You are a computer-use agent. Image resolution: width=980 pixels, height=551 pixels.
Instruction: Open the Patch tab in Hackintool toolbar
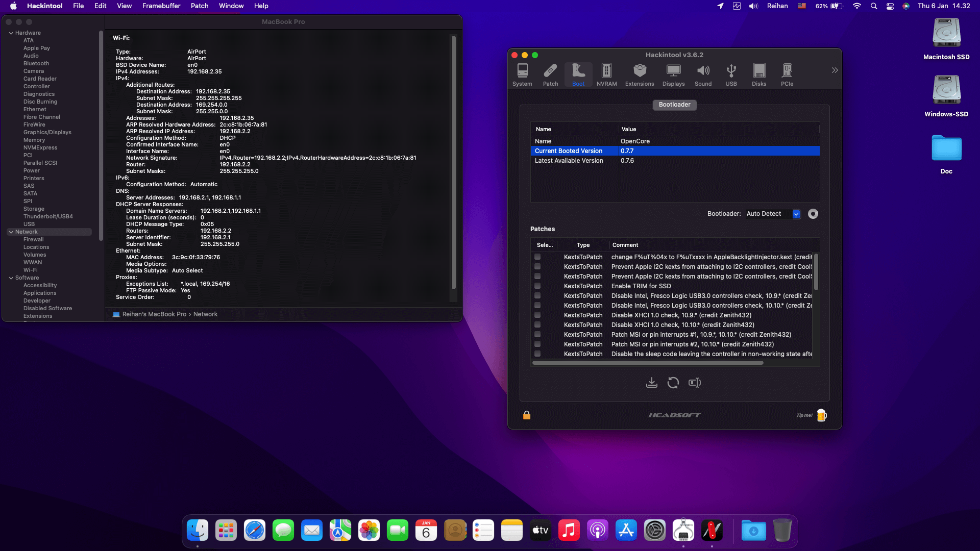[550, 74]
